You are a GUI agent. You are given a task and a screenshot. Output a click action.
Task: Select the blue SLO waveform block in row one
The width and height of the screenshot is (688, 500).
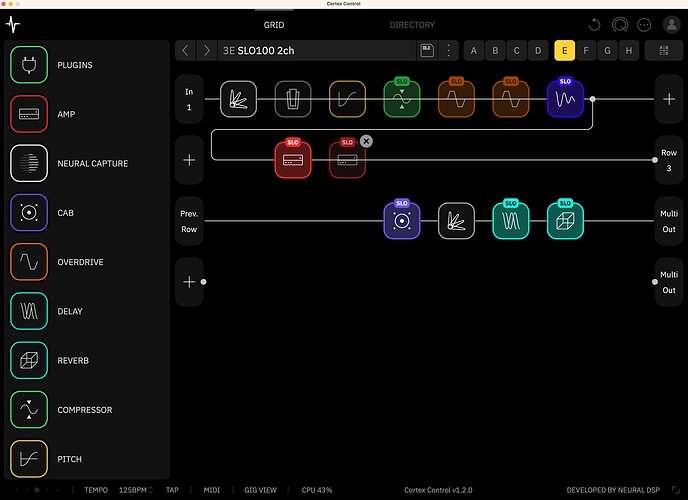pos(565,99)
